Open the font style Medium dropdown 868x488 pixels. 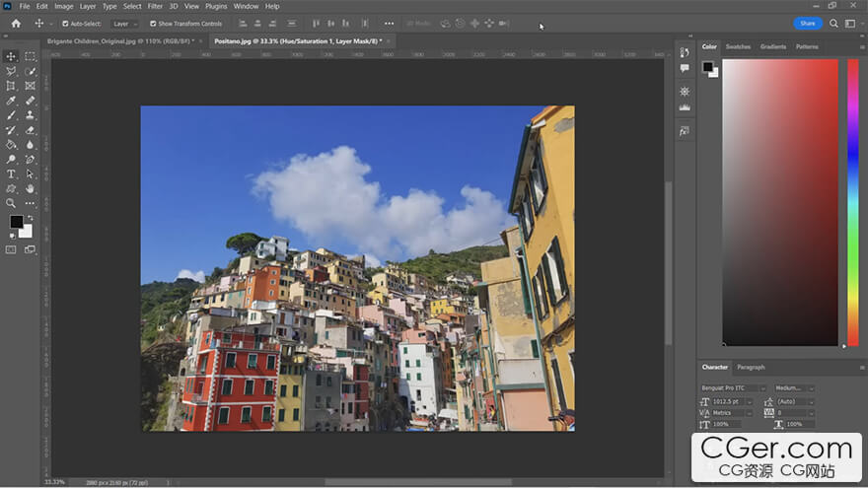coord(794,387)
